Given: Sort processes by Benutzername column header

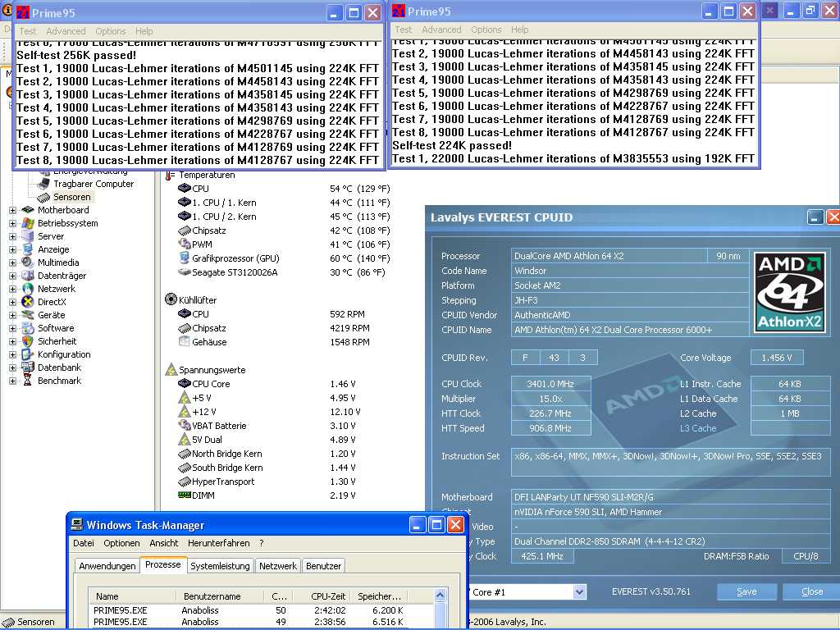Looking at the screenshot, I should pyautogui.click(x=220, y=596).
